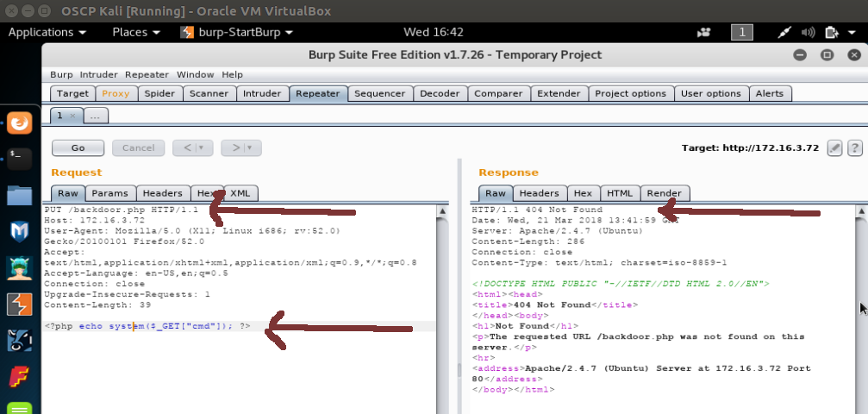Click the battery power status icon
868x414 pixels.
(832, 32)
